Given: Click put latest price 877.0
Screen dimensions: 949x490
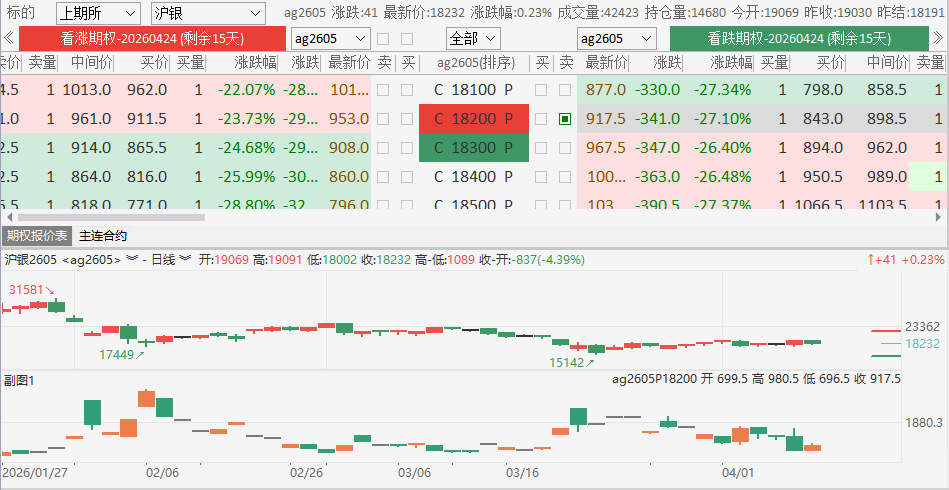Looking at the screenshot, I should tap(606, 90).
